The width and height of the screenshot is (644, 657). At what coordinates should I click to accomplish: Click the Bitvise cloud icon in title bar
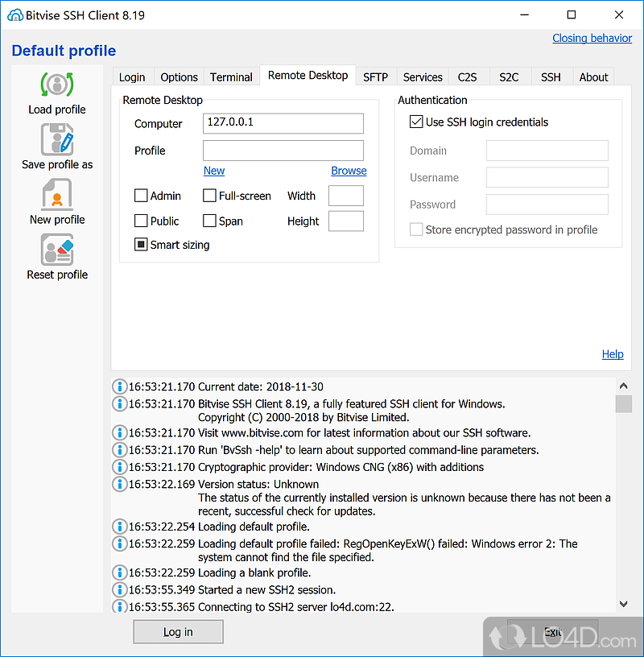(x=15, y=15)
